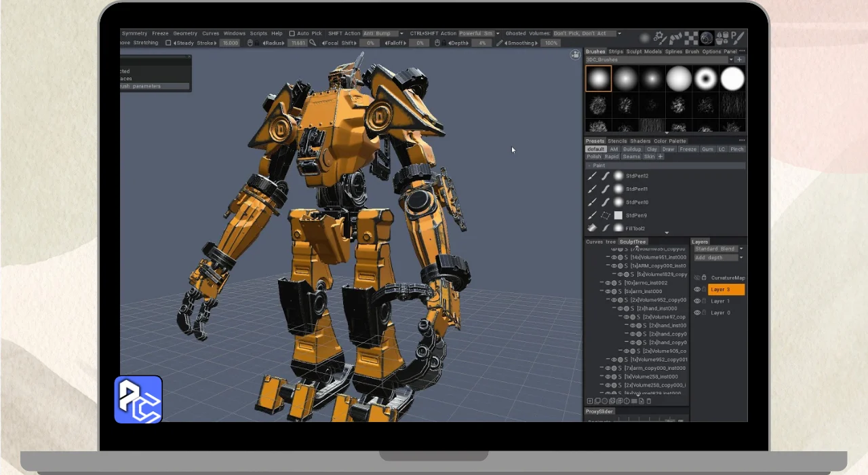This screenshot has width=868, height=475.
Task: Click the add icon at SculptTree bottom-left
Action: coord(590,401)
